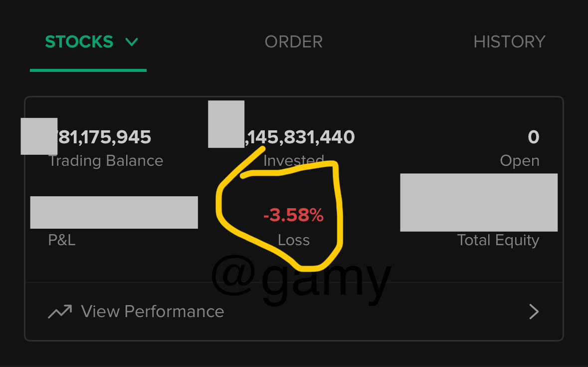Switch to the ORDER tab
588x367 pixels.
coord(293,42)
